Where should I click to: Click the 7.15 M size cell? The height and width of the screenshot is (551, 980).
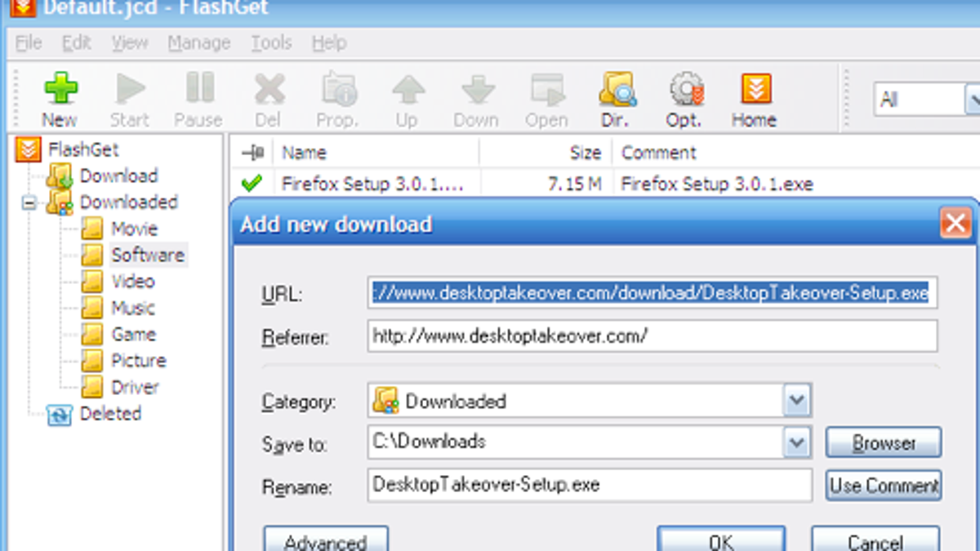pyautogui.click(x=575, y=184)
